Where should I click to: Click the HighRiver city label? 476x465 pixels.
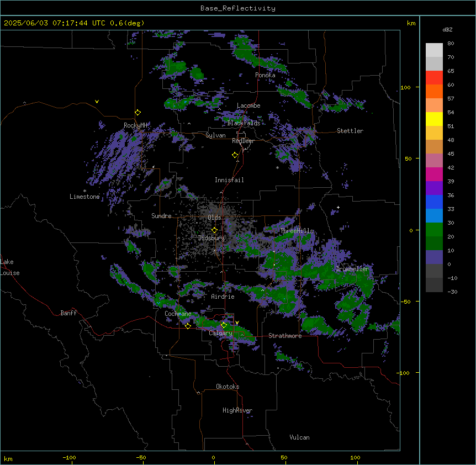click(237, 410)
